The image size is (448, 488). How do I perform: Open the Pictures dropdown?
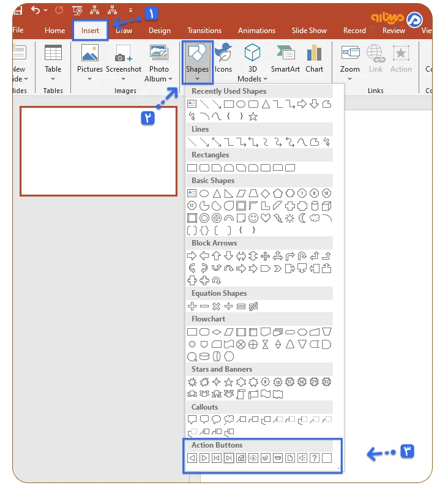click(x=89, y=63)
